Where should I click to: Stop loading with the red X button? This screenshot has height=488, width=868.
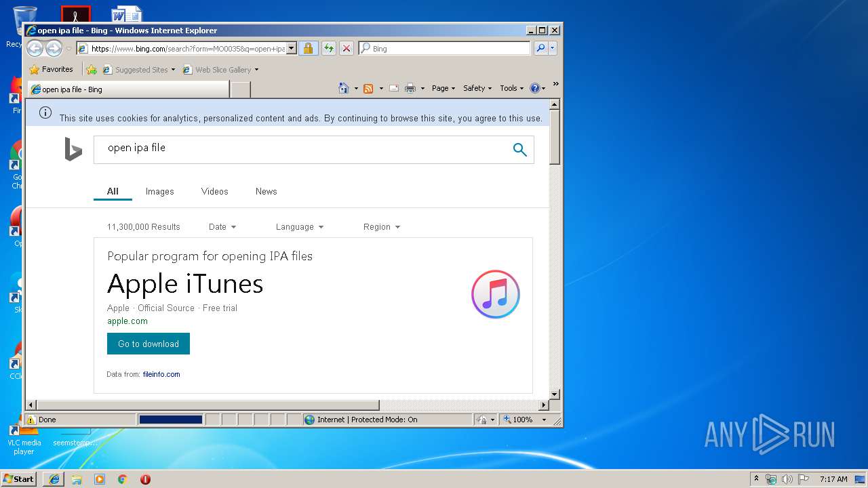(347, 48)
